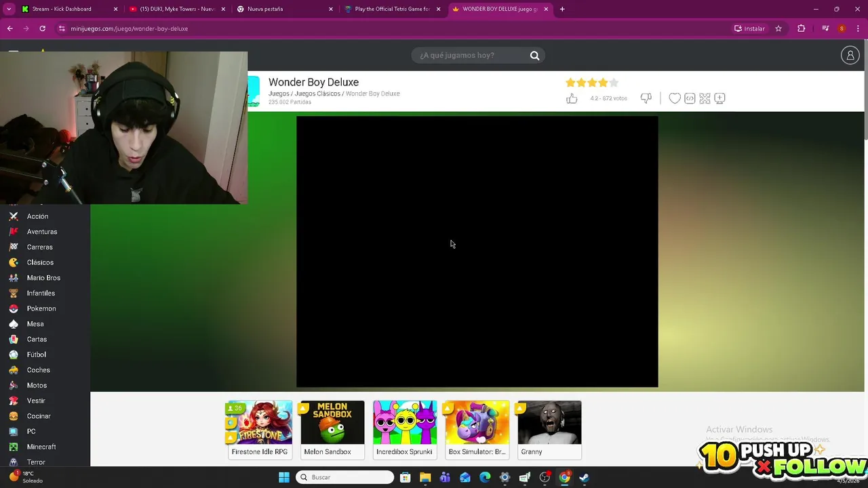
Task: Click the add-to-desktop monitor plus icon
Action: (719, 98)
